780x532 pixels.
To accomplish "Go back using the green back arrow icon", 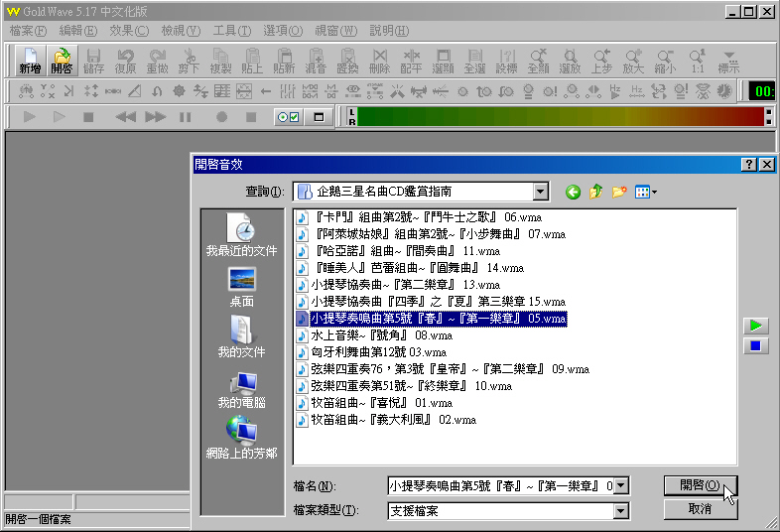I will [x=573, y=192].
